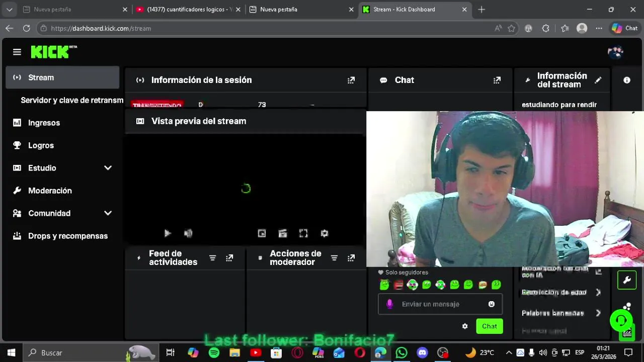Viewport: 644px width, 362px height.
Task: Focus the Enviar un mensaje field
Action: [x=440, y=304]
